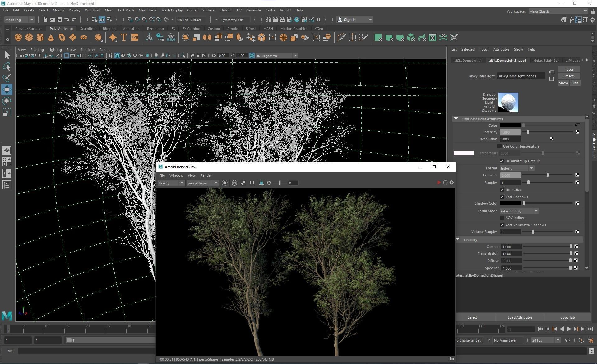Click the Sign In button
Viewport: 597px width, 364px height.
[x=354, y=20]
